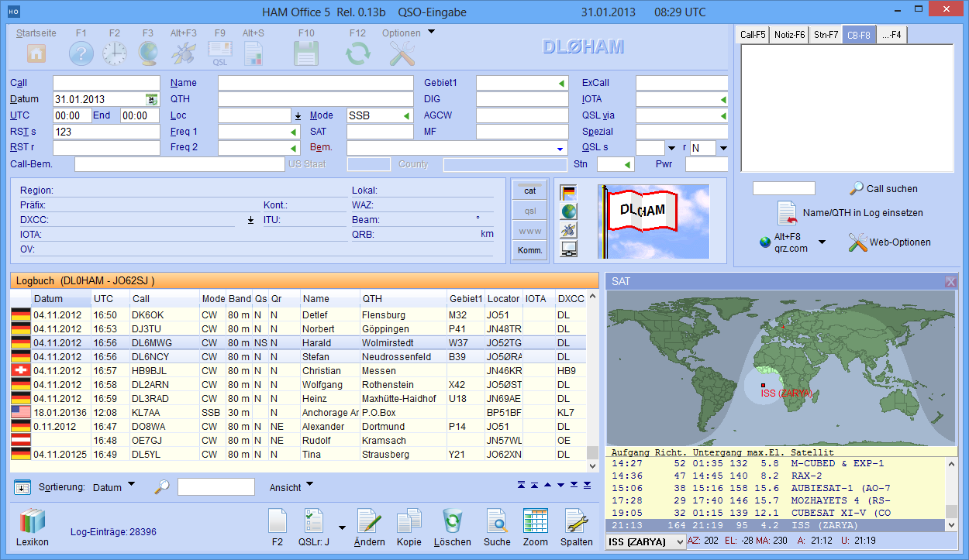Viewport: 969px width, 560px height.
Task: Click the magnifier icon beside log search box
Action: coord(161,487)
